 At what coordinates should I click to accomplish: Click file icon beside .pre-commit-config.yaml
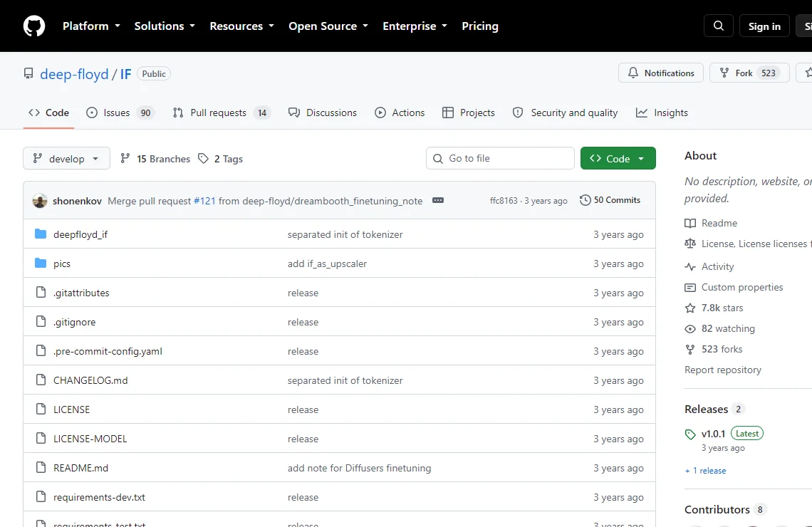point(41,351)
